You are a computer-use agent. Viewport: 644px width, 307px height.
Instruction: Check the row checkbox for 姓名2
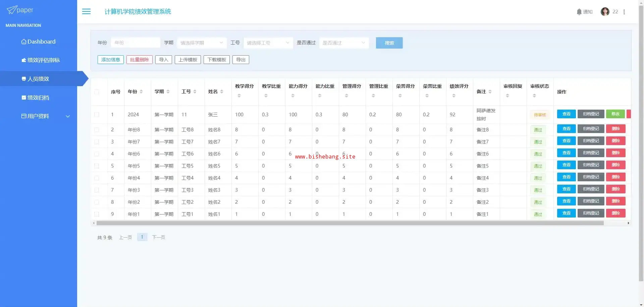[x=97, y=202]
